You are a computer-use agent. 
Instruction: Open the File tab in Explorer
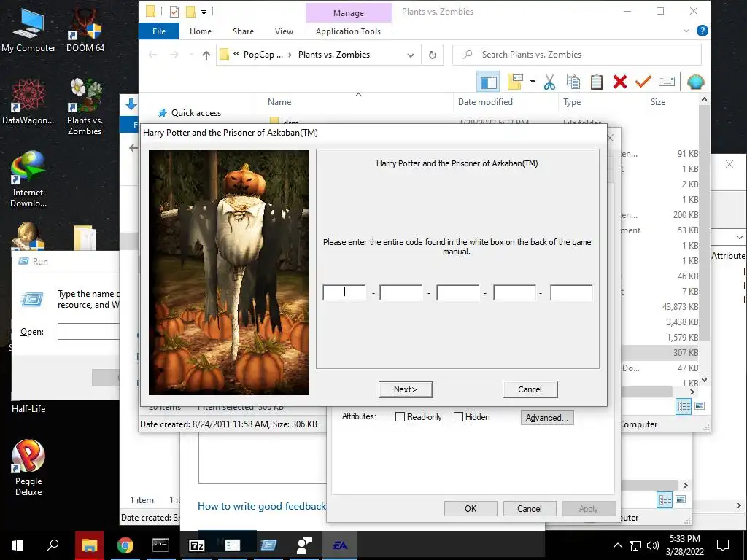[159, 31]
